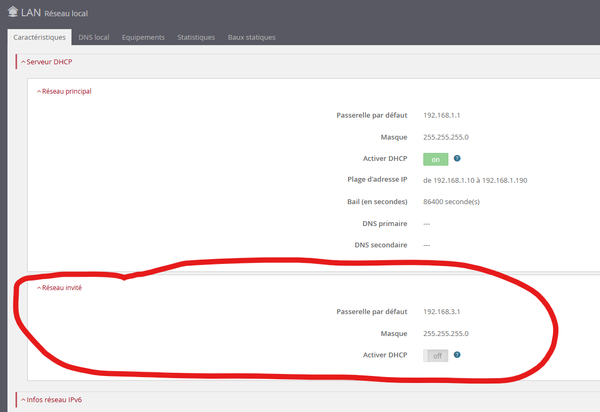Viewport: 600px width, 412px height.
Task: Switch to the DNS local tab
Action: tap(93, 37)
